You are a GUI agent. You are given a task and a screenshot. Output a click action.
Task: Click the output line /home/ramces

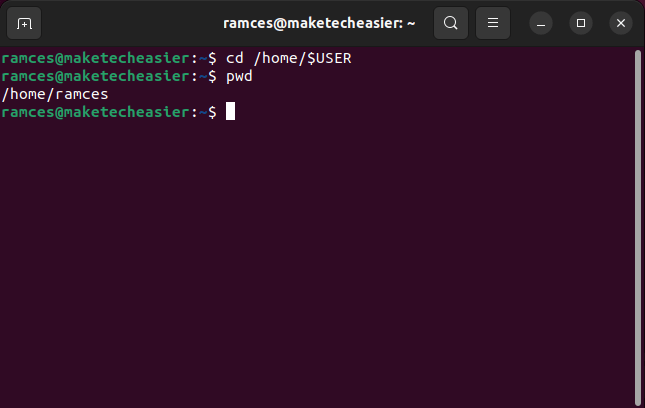click(55, 95)
